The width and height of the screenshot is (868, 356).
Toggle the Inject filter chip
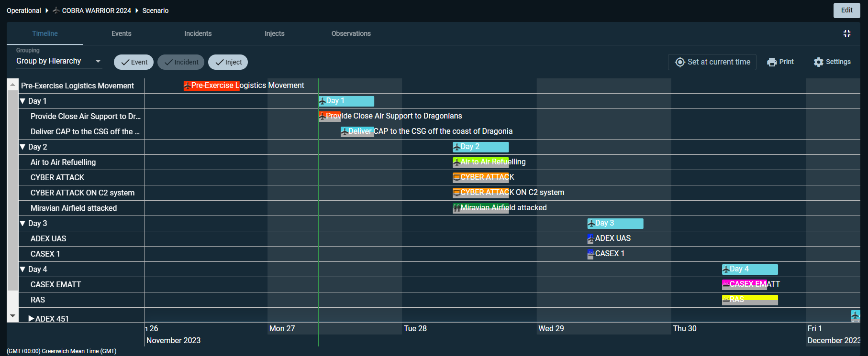click(x=228, y=62)
